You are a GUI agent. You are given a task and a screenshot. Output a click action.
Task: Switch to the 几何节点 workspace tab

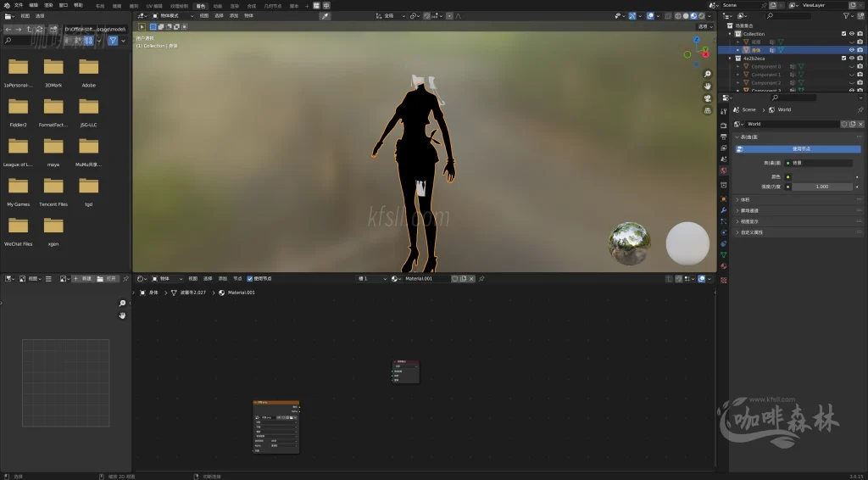(x=272, y=6)
